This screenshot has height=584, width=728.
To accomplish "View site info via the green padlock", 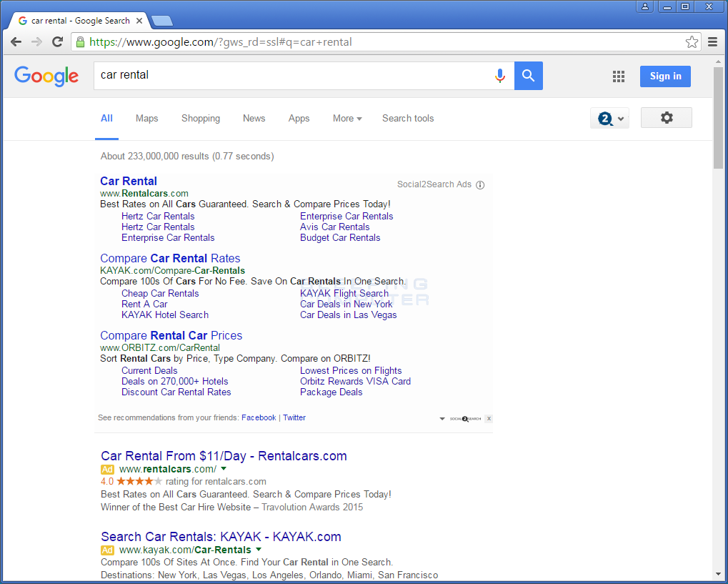I will click(x=80, y=41).
